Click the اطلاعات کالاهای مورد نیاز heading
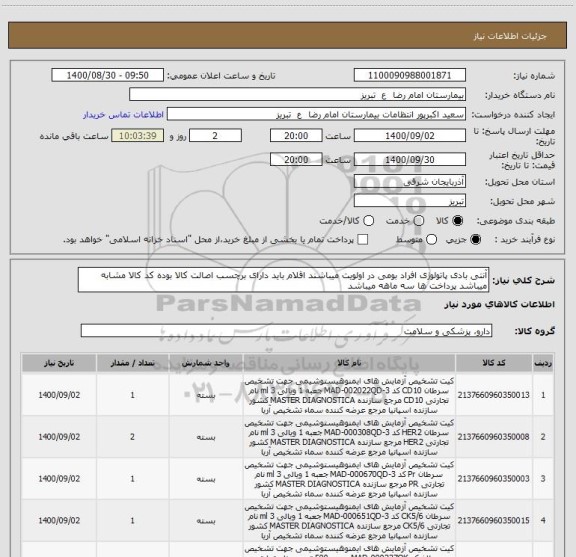The height and width of the screenshot is (557, 576). (500, 305)
